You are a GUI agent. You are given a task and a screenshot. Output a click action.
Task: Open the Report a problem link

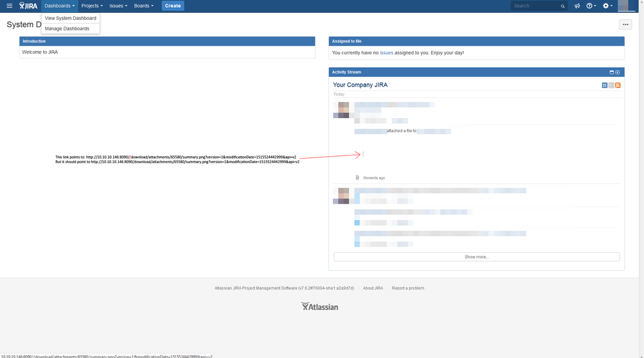click(x=408, y=288)
